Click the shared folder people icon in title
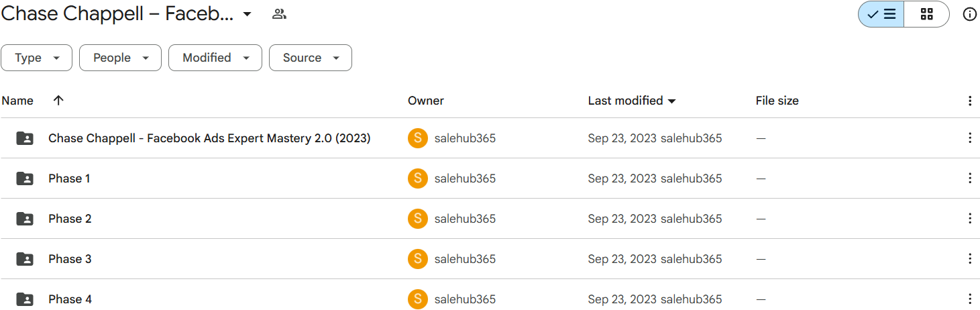980x310 pixels. click(x=279, y=14)
